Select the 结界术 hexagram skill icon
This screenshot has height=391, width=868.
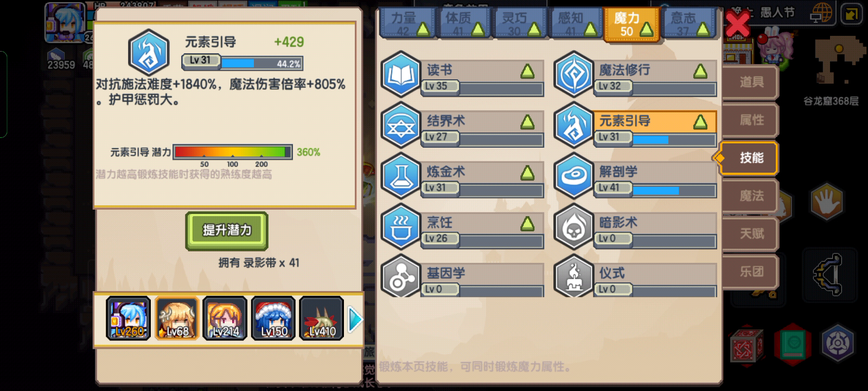tap(401, 126)
